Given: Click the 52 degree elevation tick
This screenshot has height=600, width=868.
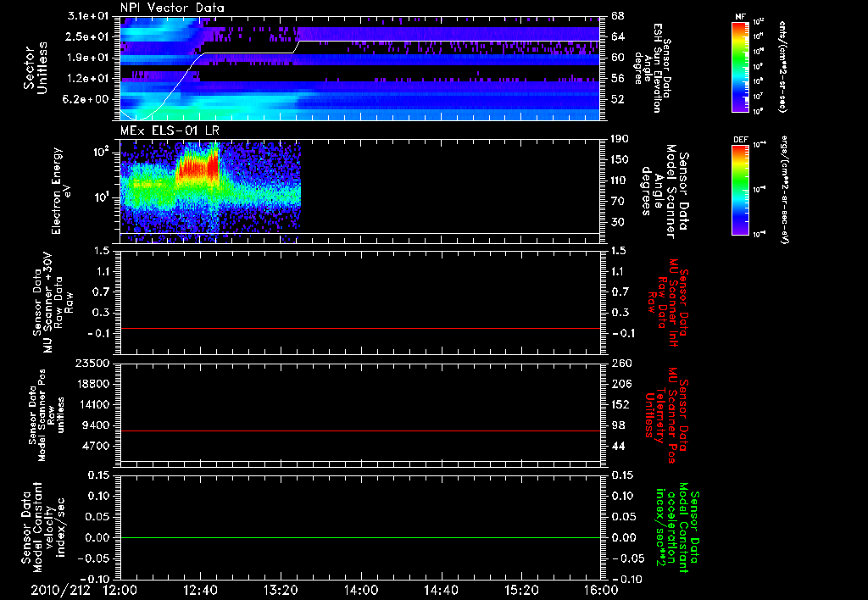Looking at the screenshot, I should [618, 100].
